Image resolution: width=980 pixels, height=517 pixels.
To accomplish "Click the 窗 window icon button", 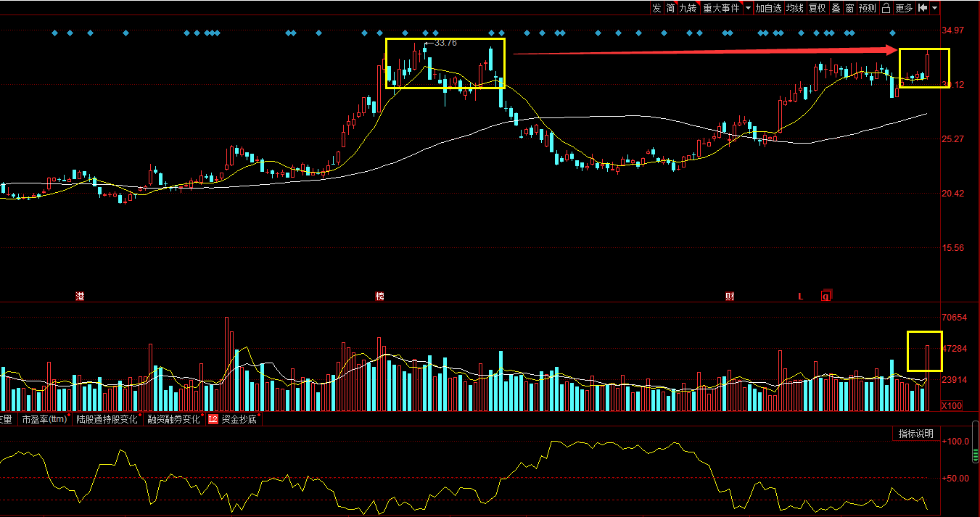I will coord(849,8).
